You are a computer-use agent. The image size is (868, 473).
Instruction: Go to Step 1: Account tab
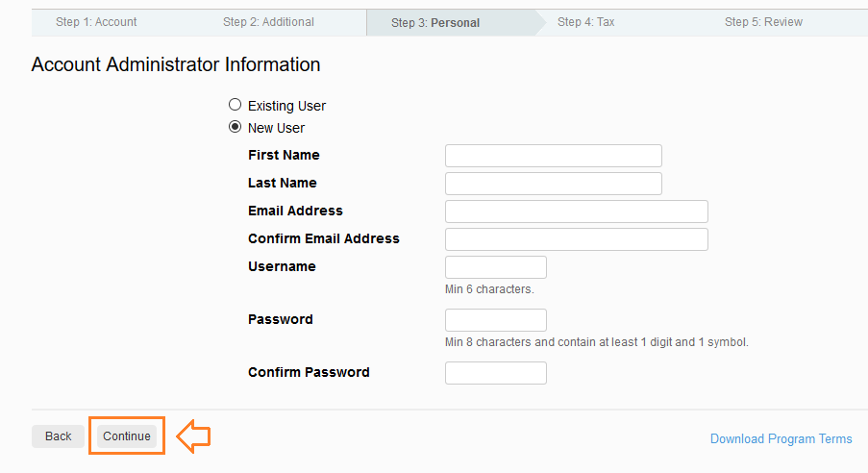pos(96,22)
